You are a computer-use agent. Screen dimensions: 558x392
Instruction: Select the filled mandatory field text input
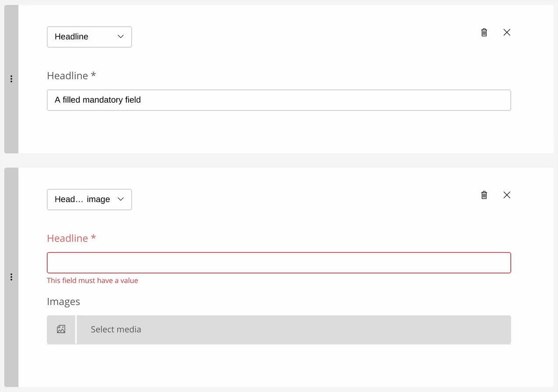[x=279, y=100]
